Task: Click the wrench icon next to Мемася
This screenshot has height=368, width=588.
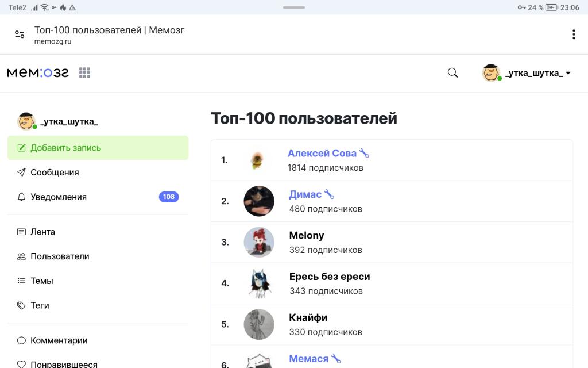Action: (336, 359)
